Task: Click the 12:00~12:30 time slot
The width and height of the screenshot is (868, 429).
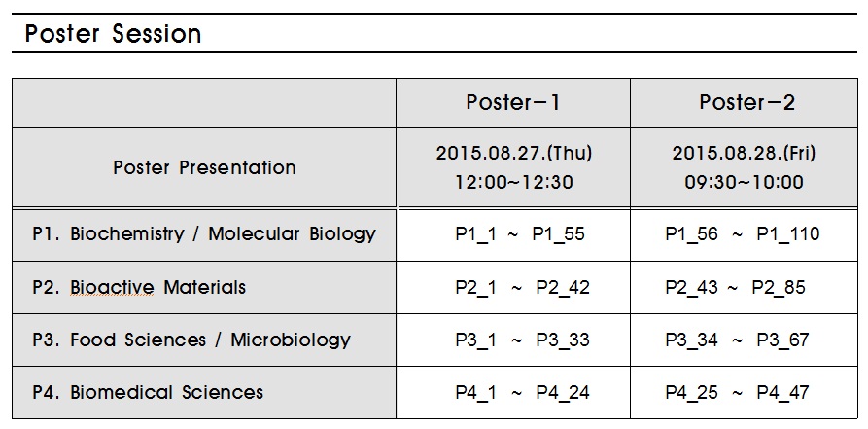Action: 513,182
